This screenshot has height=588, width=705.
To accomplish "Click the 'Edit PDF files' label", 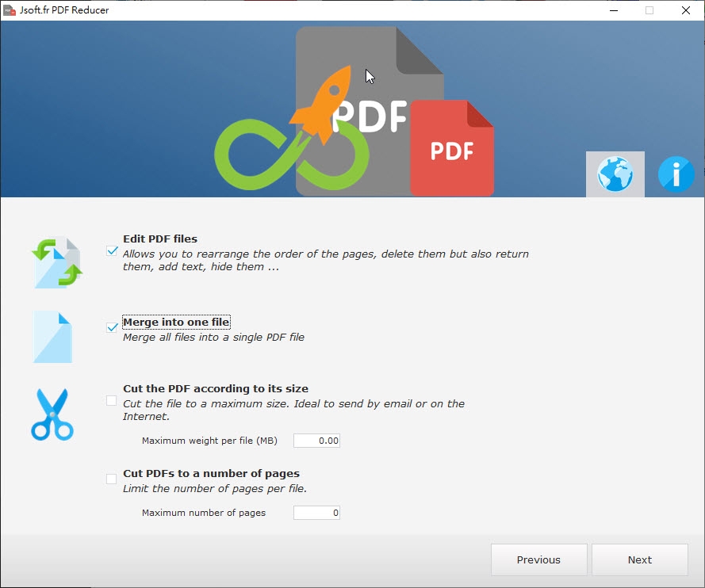I will [160, 239].
